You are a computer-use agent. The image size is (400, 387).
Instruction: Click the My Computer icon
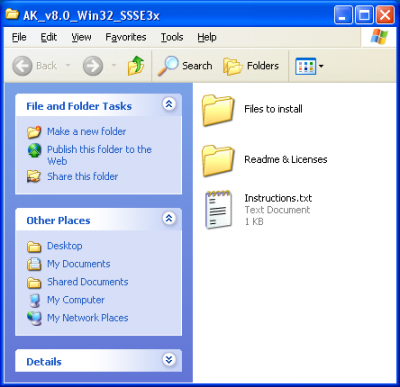35,300
